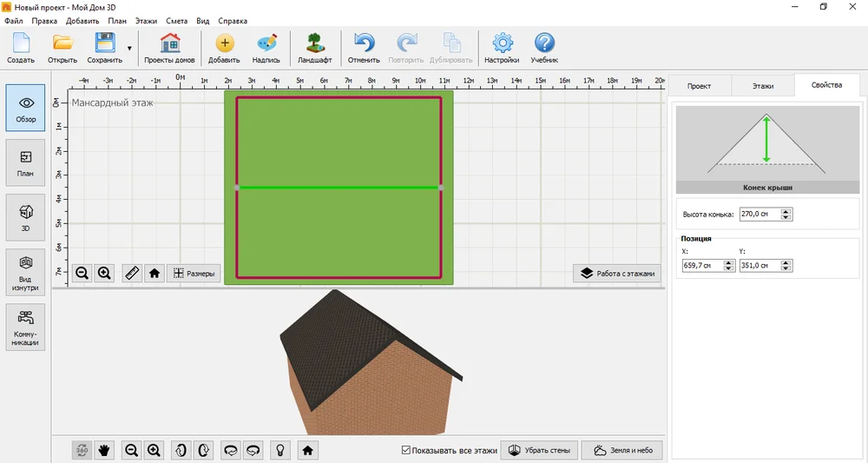Click the Земля и небо button

621,450
